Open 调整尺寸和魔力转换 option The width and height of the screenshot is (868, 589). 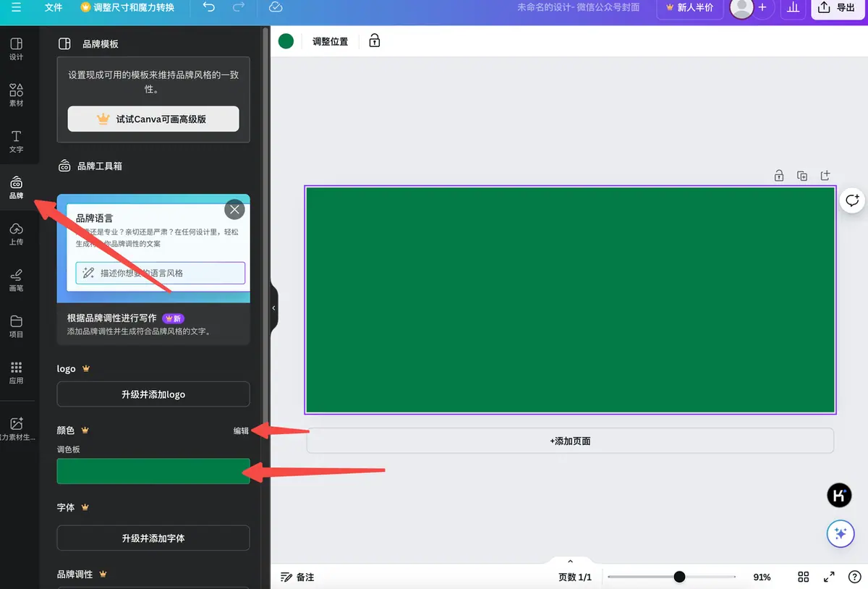coord(127,7)
